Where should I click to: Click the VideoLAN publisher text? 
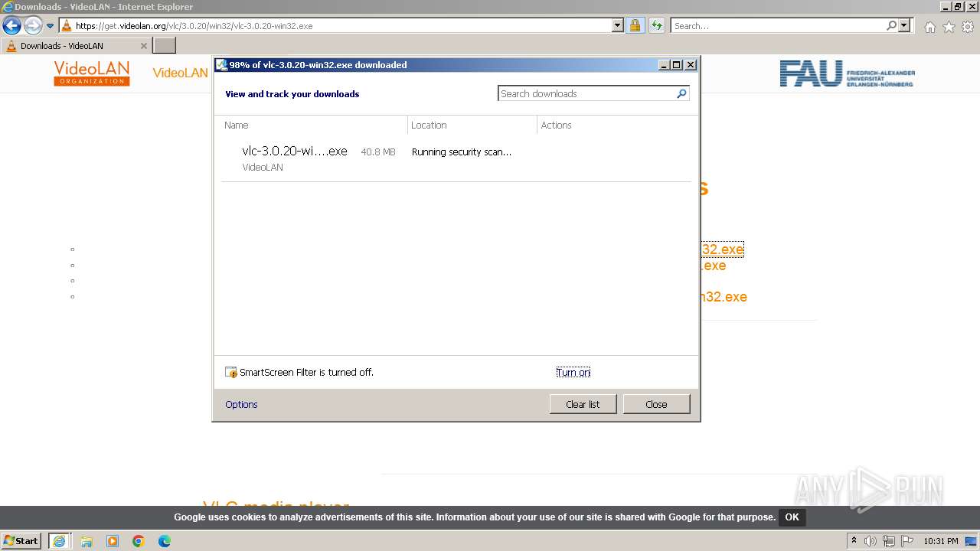pos(263,168)
